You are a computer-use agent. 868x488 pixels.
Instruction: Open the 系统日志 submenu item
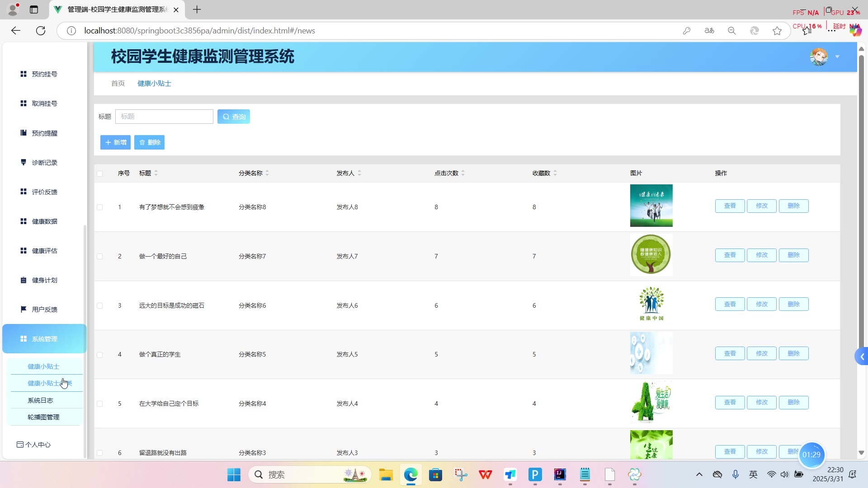[x=41, y=400]
